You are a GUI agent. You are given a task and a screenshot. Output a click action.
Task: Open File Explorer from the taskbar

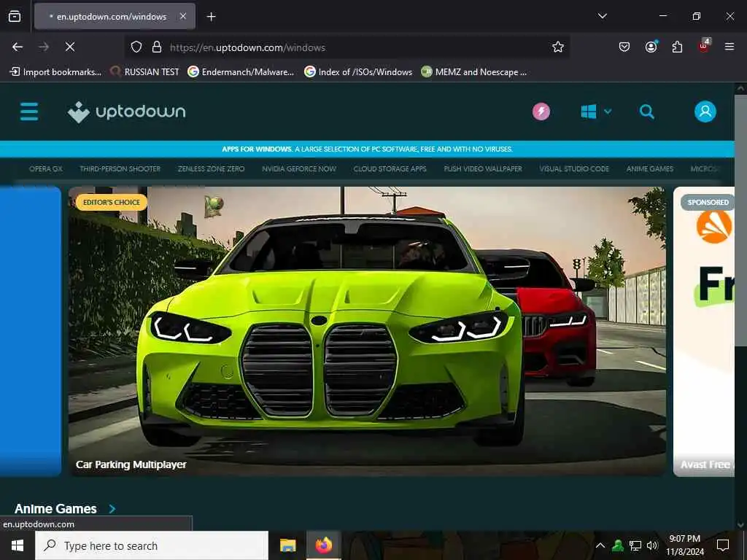[287, 545]
